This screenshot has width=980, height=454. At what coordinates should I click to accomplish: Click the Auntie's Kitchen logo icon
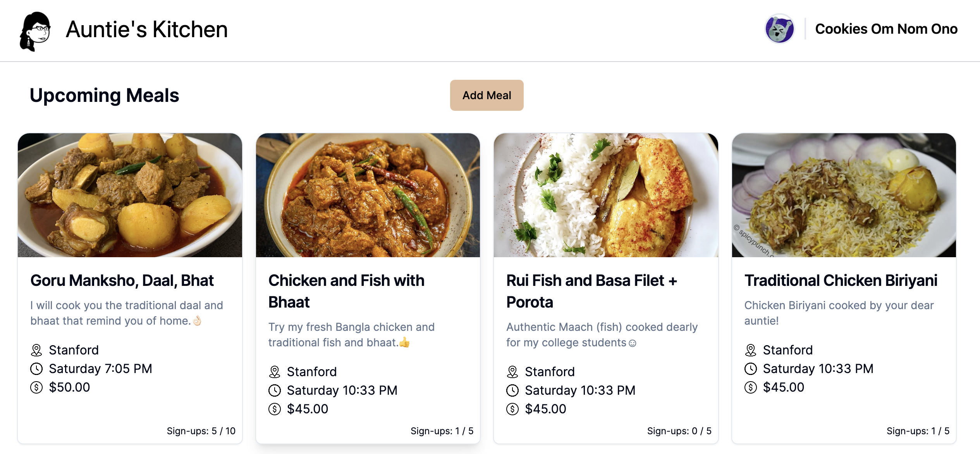(35, 31)
